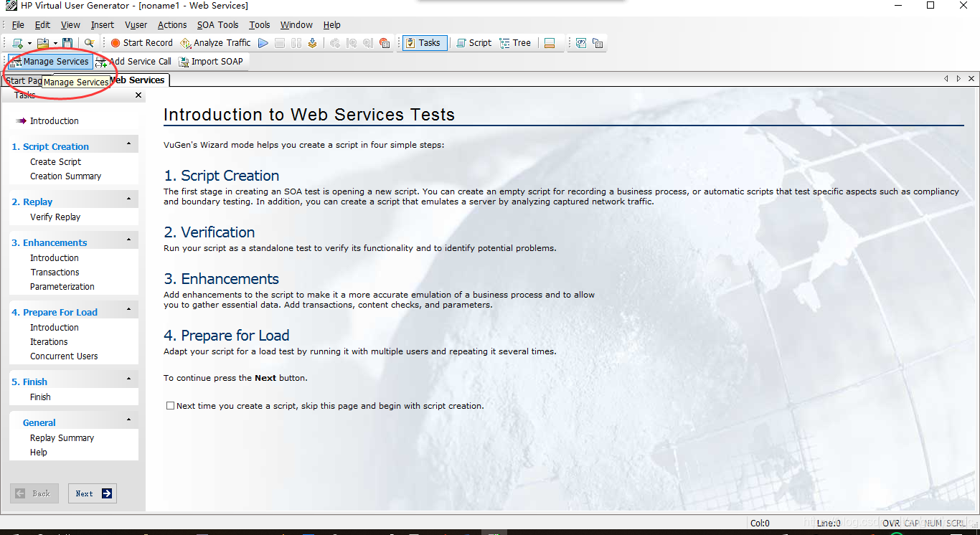Viewport: 980px width, 535px height.
Task: Collapse the 1. Script Creation section
Action: coord(128,143)
